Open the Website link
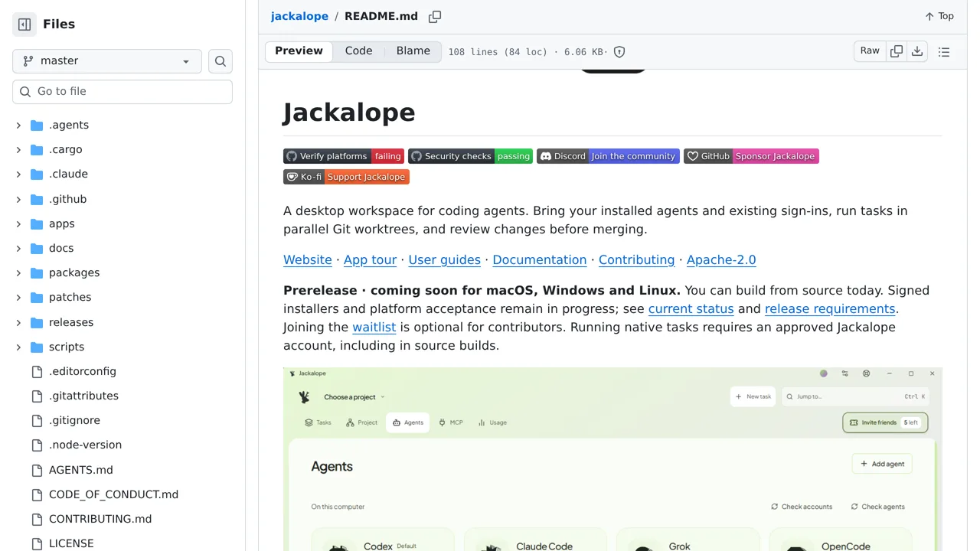 (308, 260)
